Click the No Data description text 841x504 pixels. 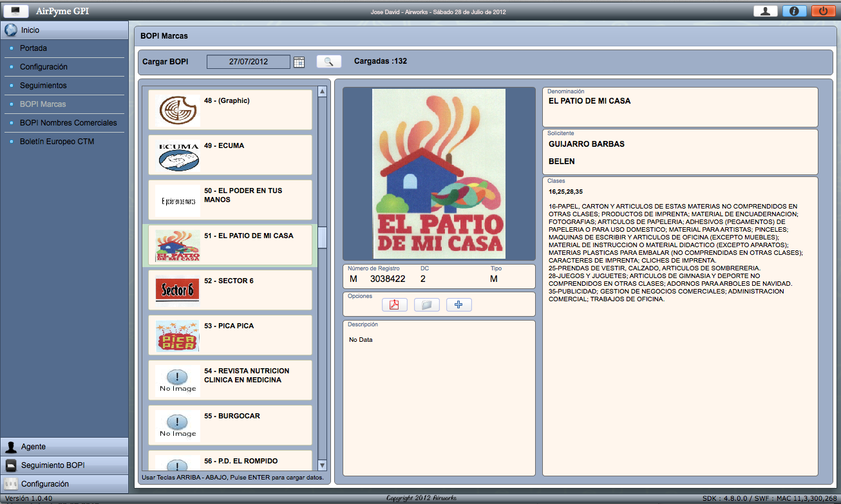click(361, 340)
